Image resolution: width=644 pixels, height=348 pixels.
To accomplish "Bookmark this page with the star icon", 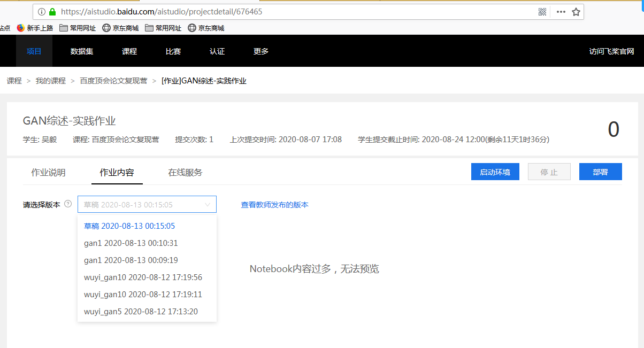I will click(x=576, y=12).
